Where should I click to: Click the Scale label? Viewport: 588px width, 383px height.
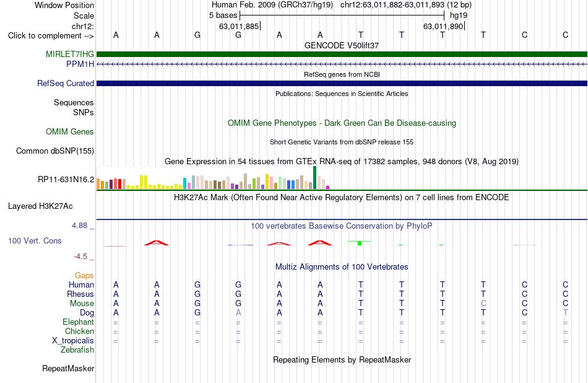84,15
